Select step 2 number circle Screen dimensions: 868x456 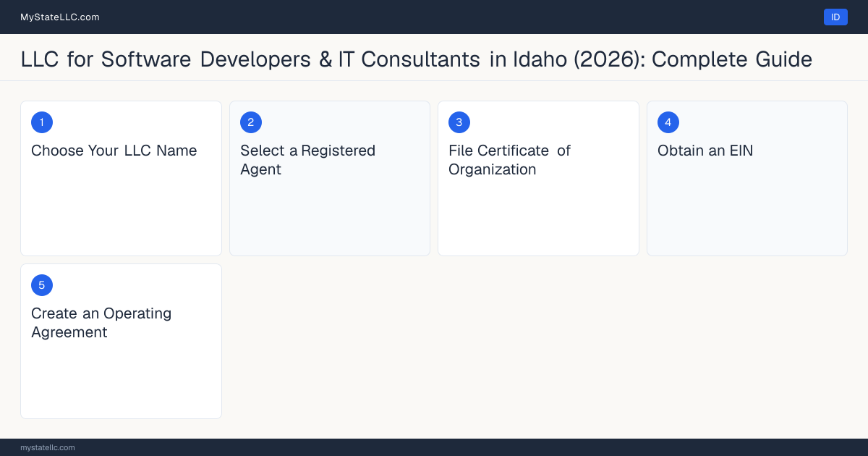(251, 122)
